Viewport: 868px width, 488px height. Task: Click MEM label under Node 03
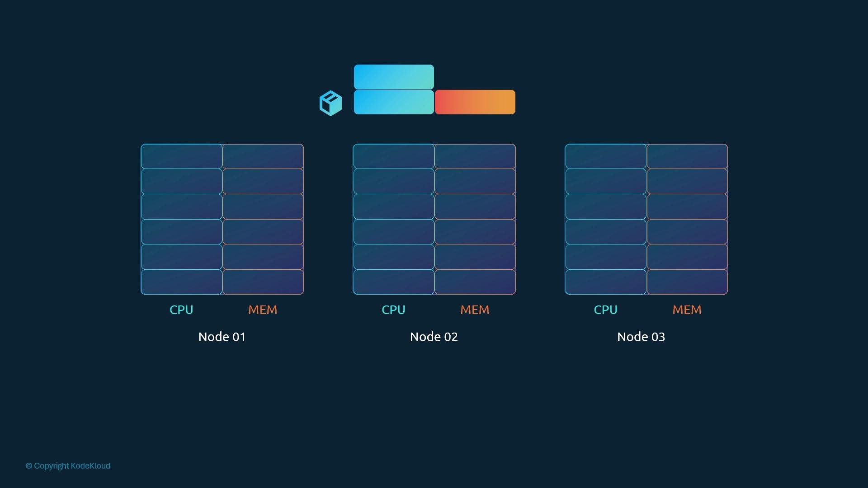(687, 310)
